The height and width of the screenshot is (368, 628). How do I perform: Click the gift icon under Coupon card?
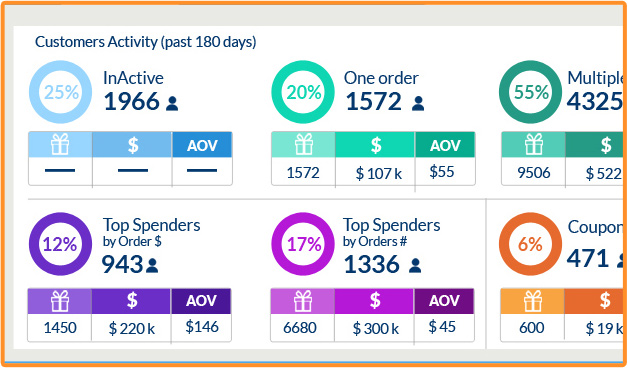point(533,301)
